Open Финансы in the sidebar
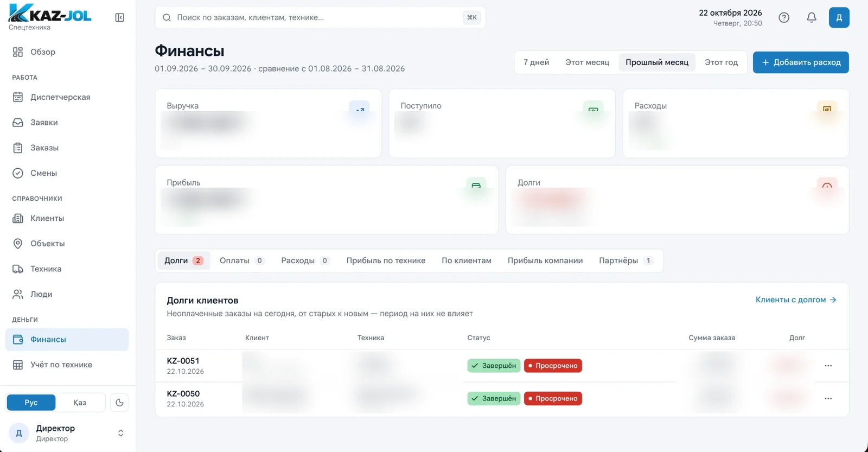 coord(67,340)
